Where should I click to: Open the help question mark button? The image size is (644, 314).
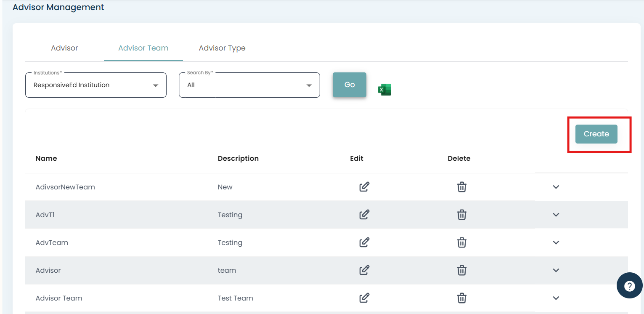click(629, 286)
